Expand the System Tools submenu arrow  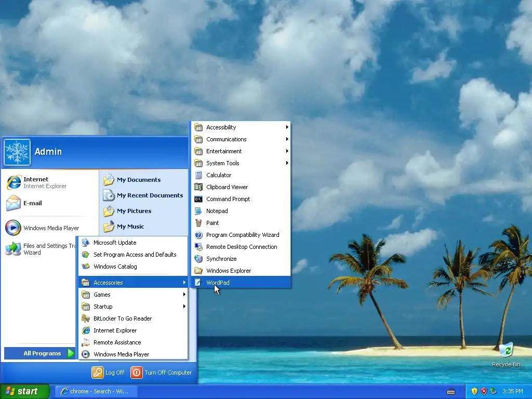point(287,163)
